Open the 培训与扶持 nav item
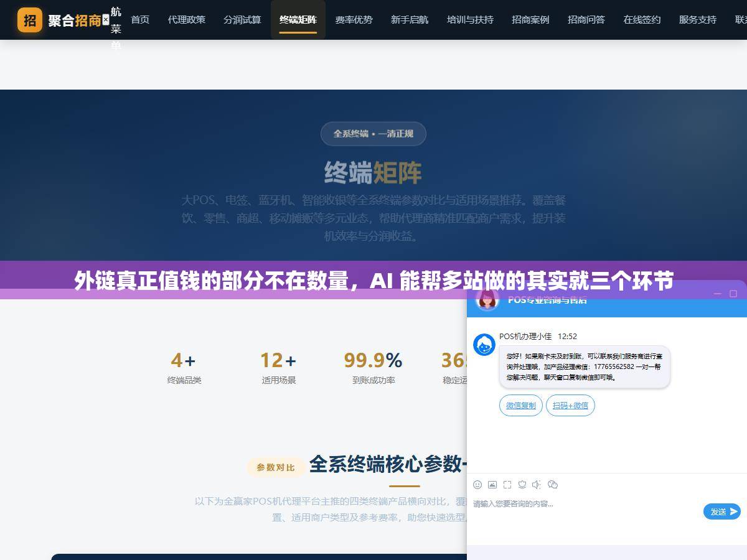Screen dimensions: 747x560 470,20
